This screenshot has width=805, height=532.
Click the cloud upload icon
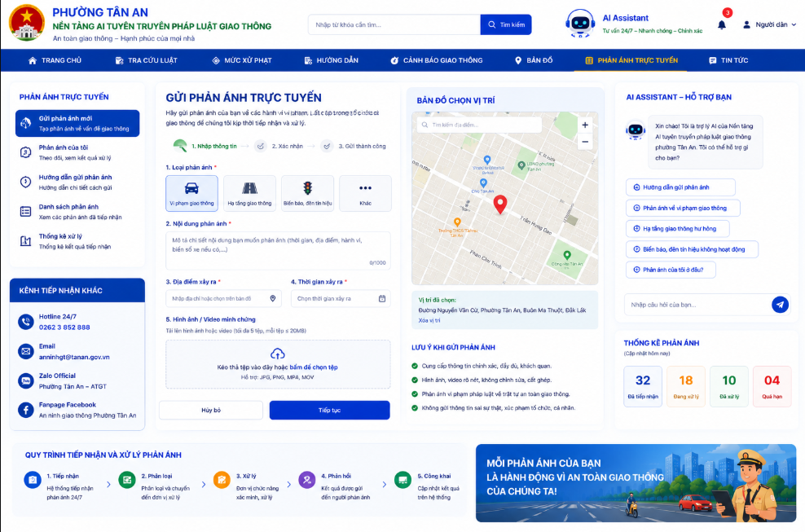277,354
